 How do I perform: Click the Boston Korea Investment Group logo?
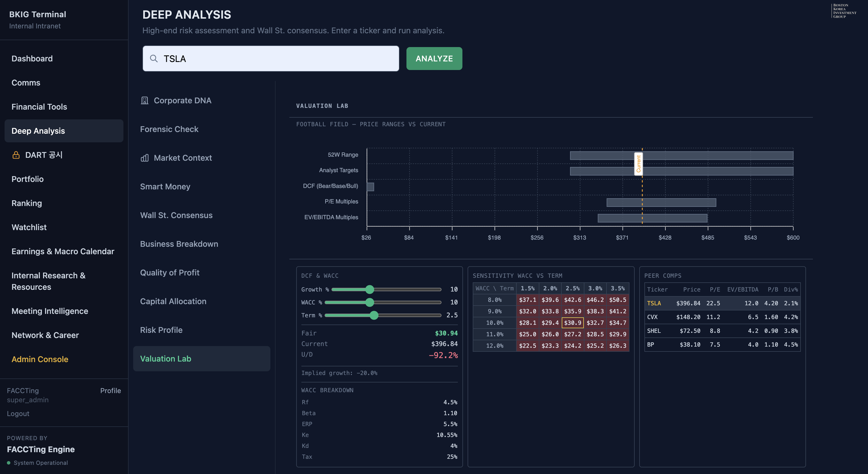pyautogui.click(x=844, y=11)
